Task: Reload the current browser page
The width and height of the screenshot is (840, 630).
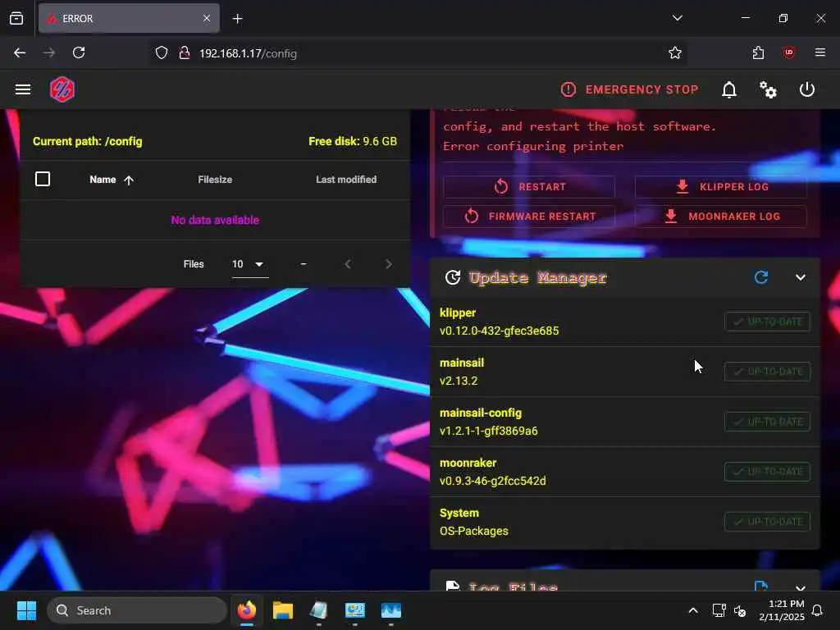Action: point(79,52)
